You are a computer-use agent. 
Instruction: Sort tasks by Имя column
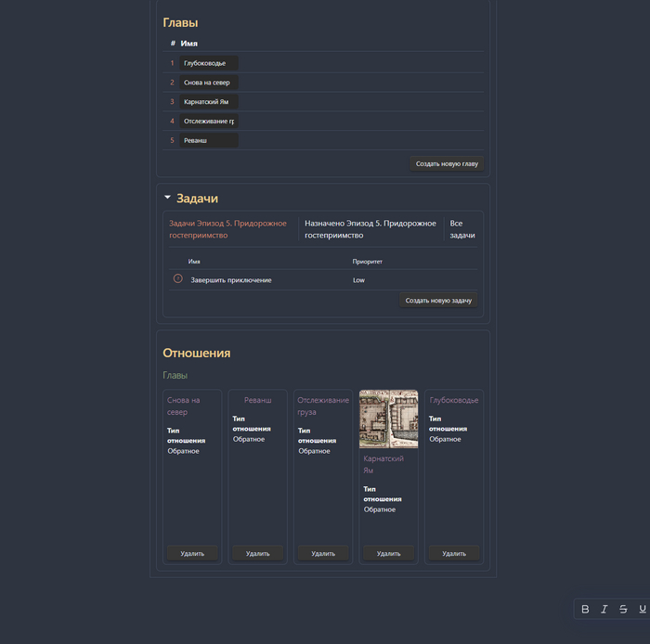point(194,262)
